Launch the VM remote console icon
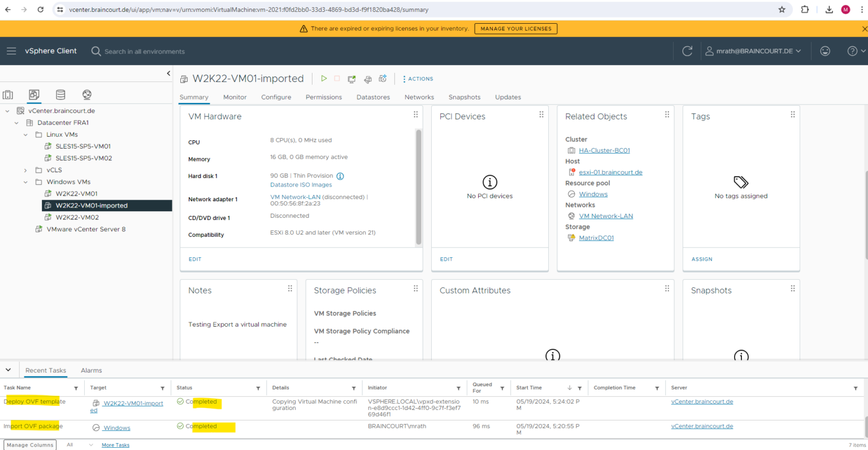The height and width of the screenshot is (450, 868). pos(351,79)
